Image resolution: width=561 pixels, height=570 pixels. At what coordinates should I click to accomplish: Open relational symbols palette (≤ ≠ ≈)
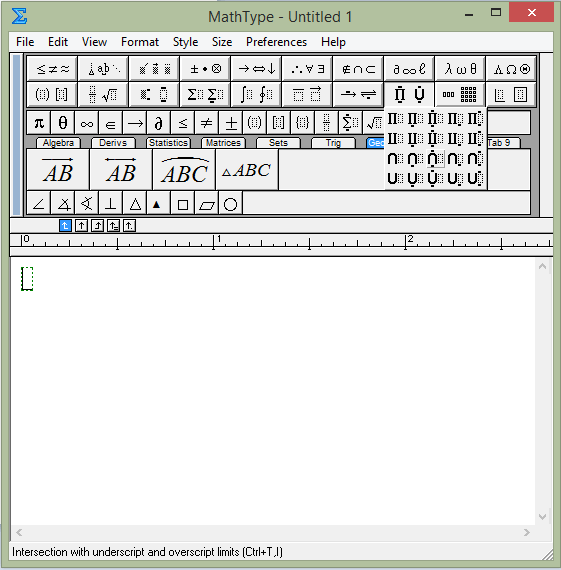[x=52, y=68]
